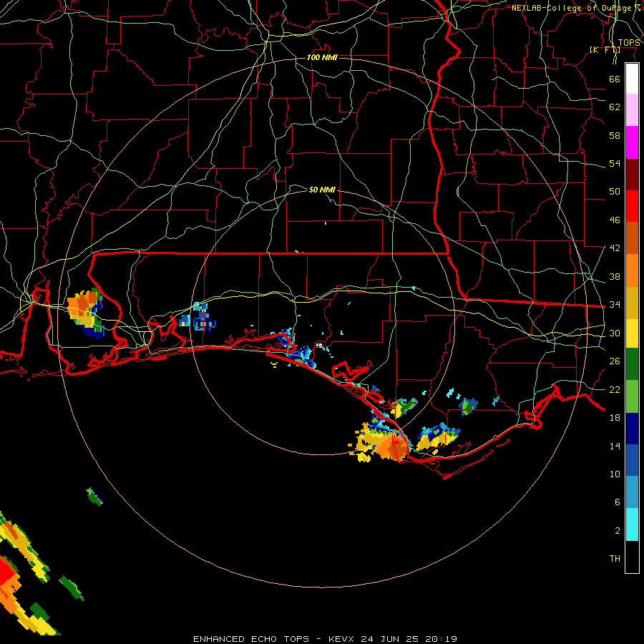Click the light pink legend swatch
Screen dimensions: 644x644
click(632, 110)
